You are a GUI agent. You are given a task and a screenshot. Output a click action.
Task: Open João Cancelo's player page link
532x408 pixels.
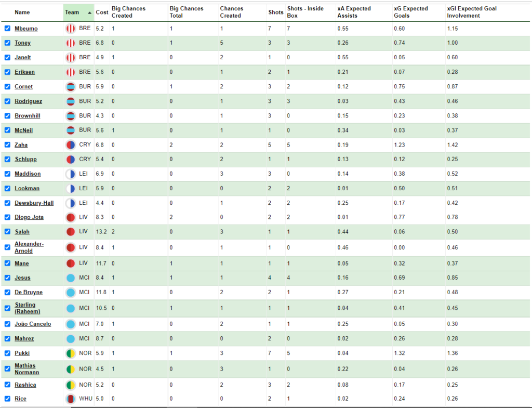click(33, 324)
